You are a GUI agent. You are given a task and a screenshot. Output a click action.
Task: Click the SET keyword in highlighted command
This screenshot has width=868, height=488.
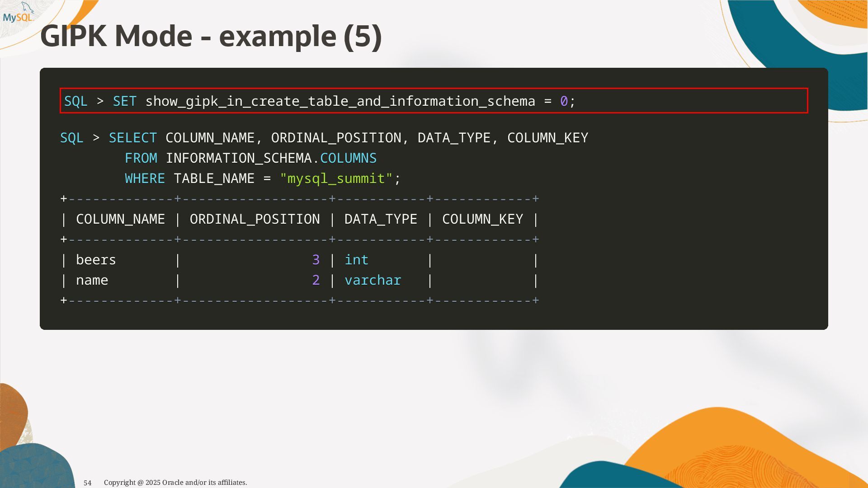124,101
